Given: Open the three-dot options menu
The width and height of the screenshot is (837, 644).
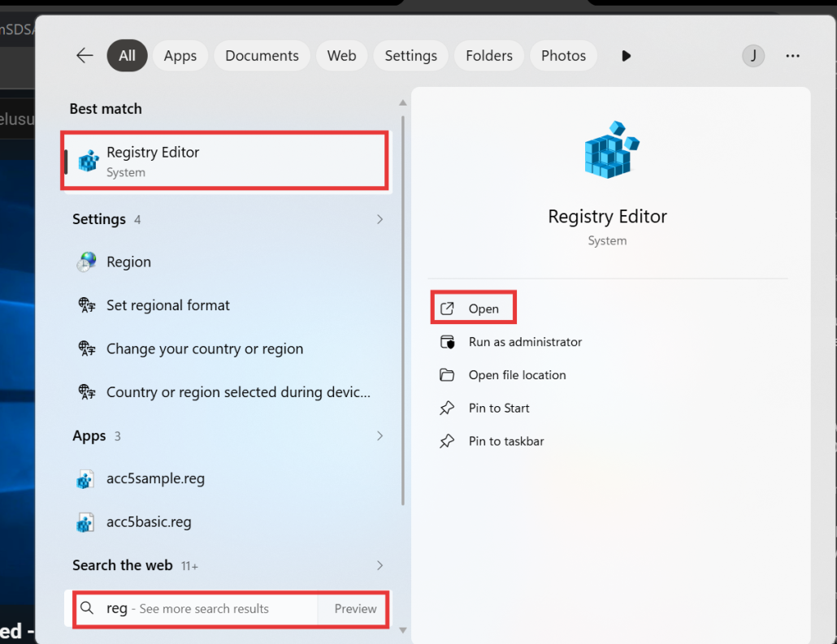Looking at the screenshot, I should pos(792,55).
